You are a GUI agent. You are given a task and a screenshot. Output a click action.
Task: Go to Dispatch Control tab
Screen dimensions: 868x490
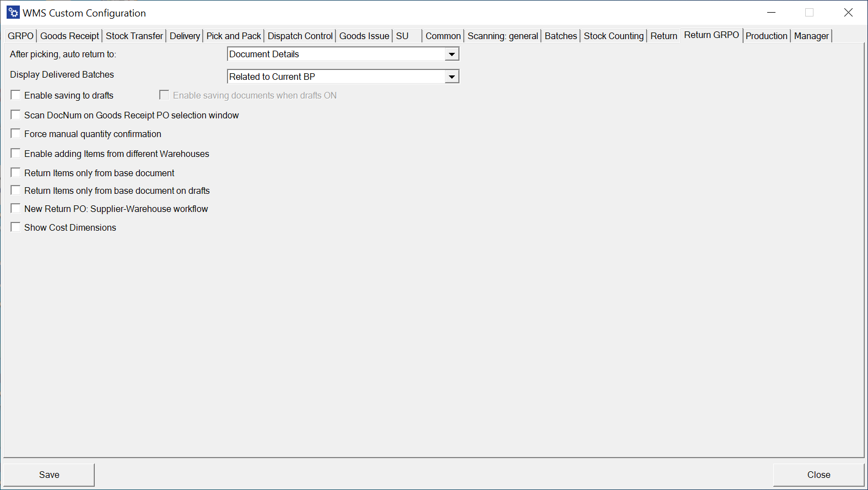pyautogui.click(x=300, y=36)
